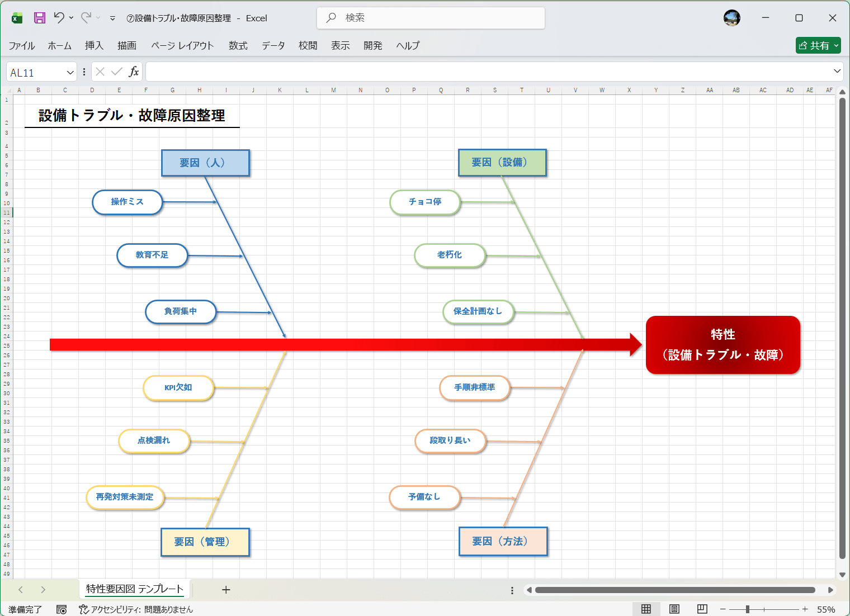This screenshot has width=850, height=616.
Task: Click the 共有 button
Action: 818,45
